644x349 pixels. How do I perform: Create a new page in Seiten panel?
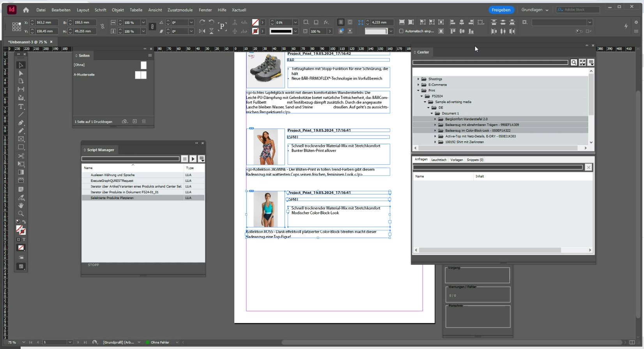click(x=134, y=122)
